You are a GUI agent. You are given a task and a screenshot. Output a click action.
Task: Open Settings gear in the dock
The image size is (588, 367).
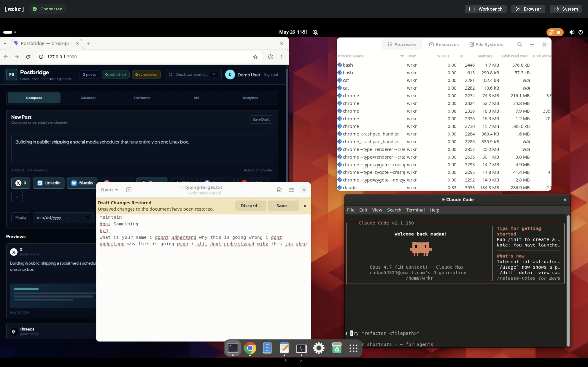[319, 348]
